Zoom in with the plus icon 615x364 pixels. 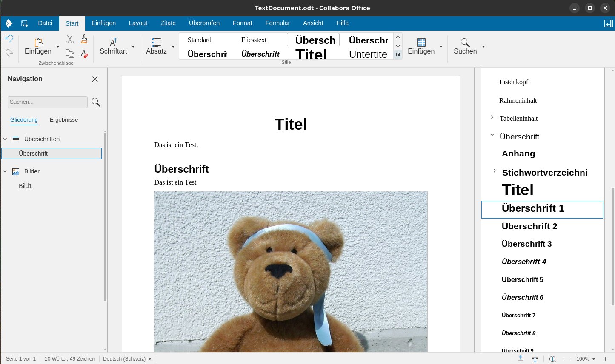pyautogui.click(x=606, y=359)
